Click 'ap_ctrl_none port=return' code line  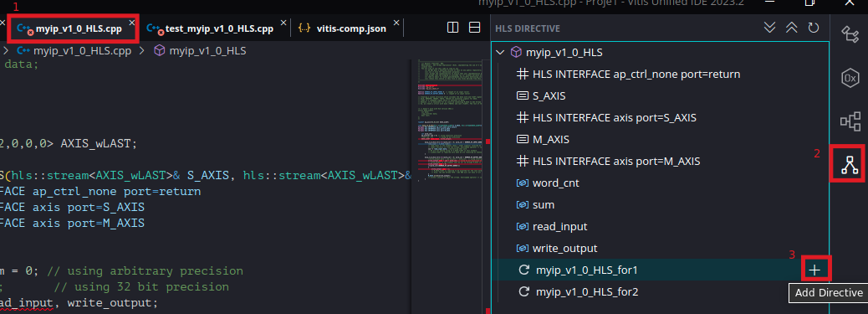coord(116,192)
